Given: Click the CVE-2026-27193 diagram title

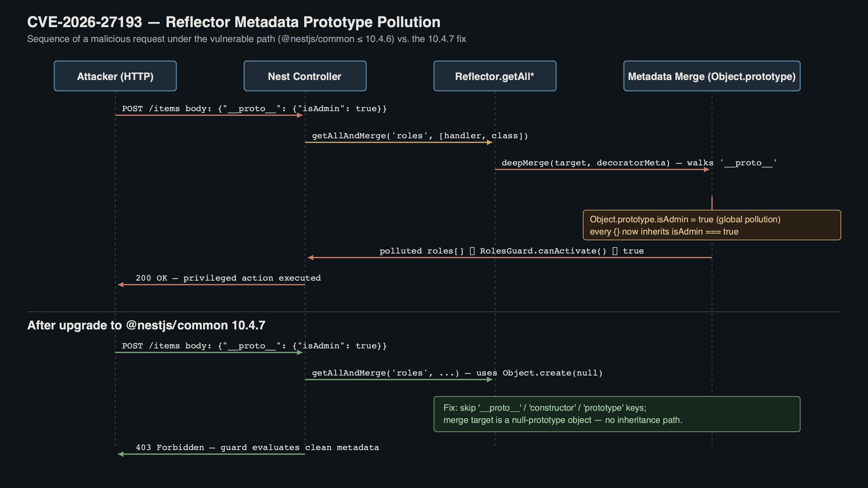Looking at the screenshot, I should 233,22.
